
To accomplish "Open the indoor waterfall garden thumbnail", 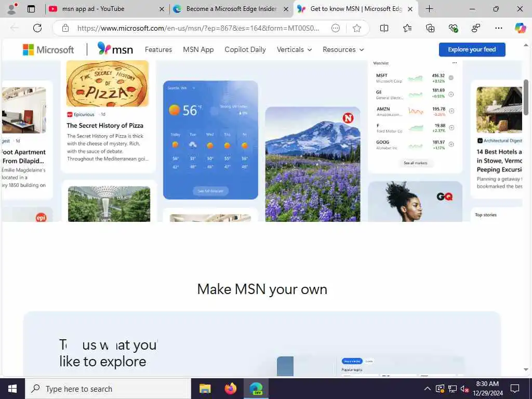I will [109, 204].
